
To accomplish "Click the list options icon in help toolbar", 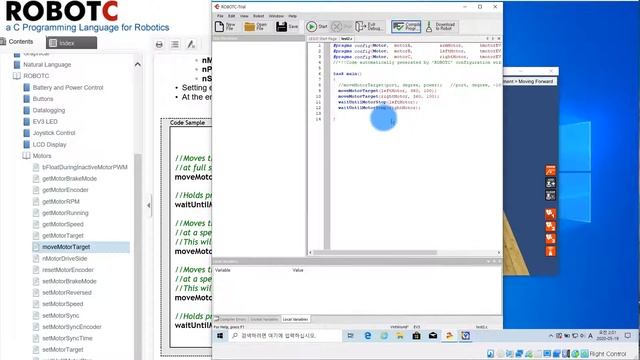I will point(175,44).
